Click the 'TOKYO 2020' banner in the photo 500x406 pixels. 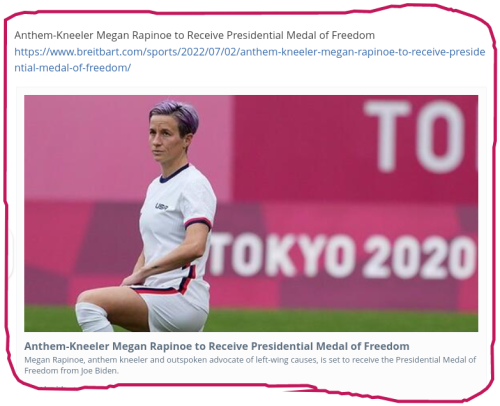point(343,255)
